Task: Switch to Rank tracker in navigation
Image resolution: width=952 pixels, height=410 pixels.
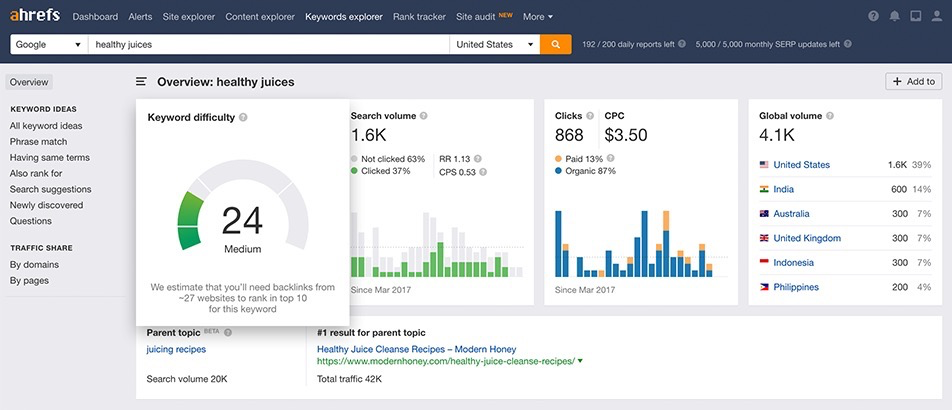Action: pyautogui.click(x=419, y=17)
